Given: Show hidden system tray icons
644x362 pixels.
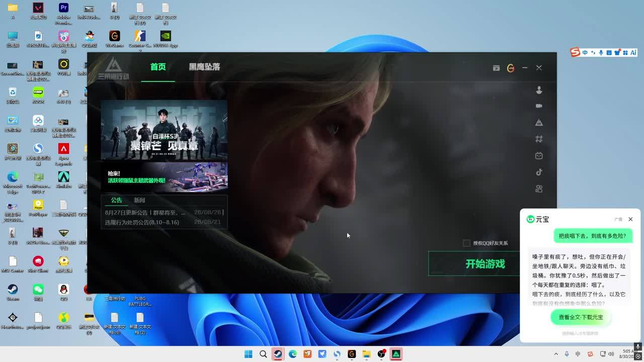Looking at the screenshot, I should tap(556, 354).
